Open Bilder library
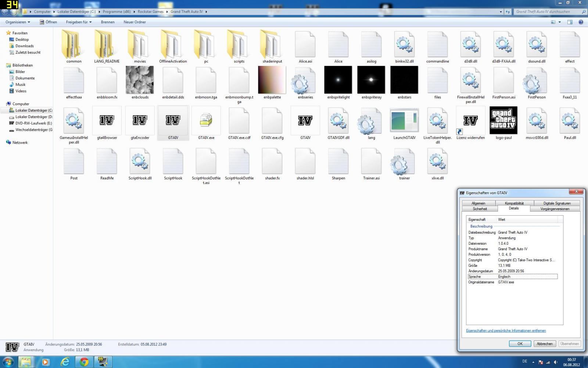This screenshot has height=368, width=588. tap(20, 72)
